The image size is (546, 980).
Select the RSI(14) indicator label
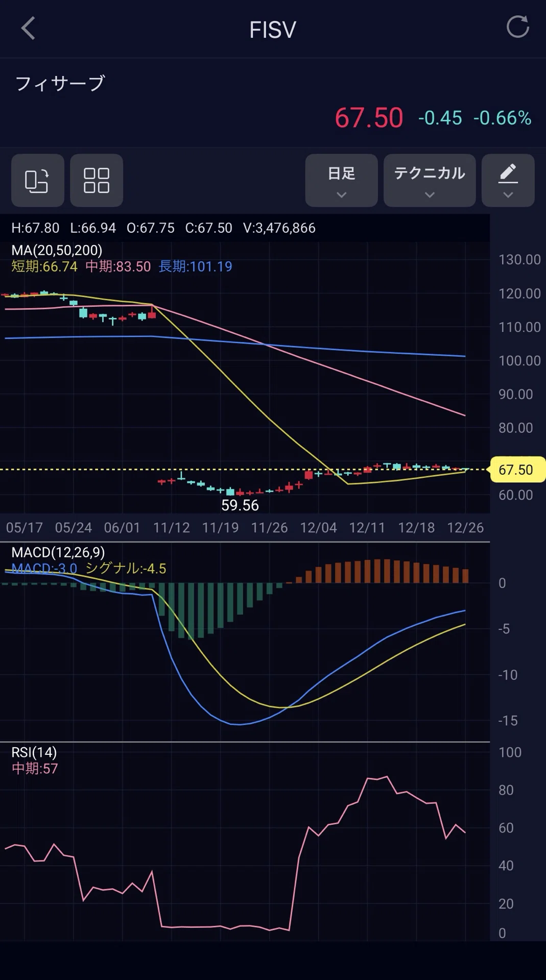tap(34, 752)
